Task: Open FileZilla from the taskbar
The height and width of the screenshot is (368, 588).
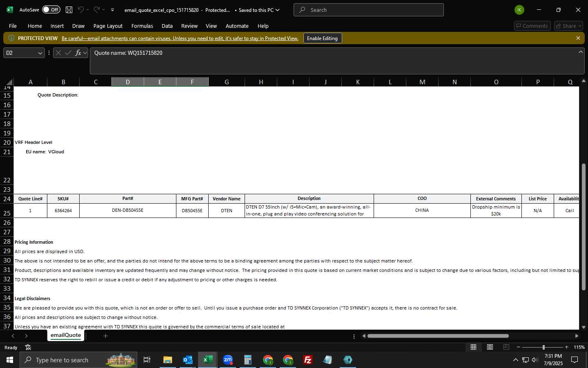Action: [308, 360]
